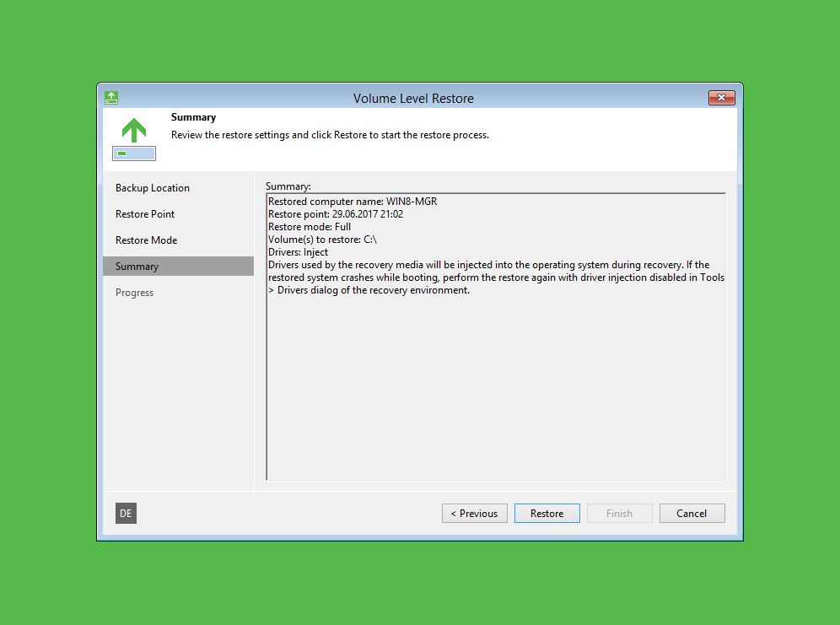The image size is (840, 625).
Task: Start the process with Restore button
Action: pos(547,513)
